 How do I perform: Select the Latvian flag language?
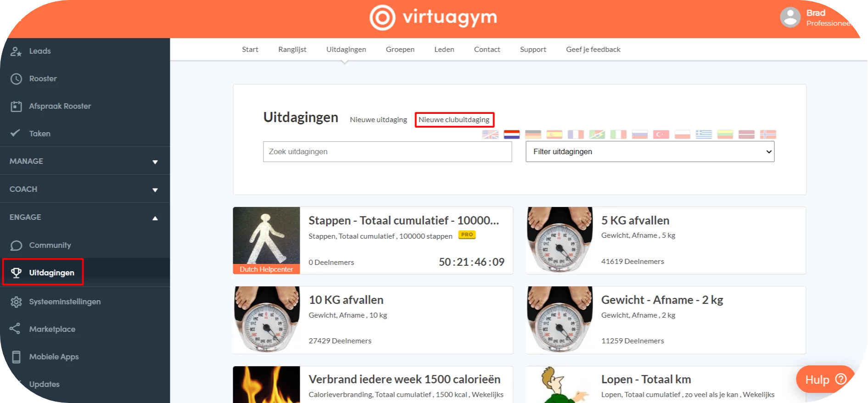(x=746, y=134)
